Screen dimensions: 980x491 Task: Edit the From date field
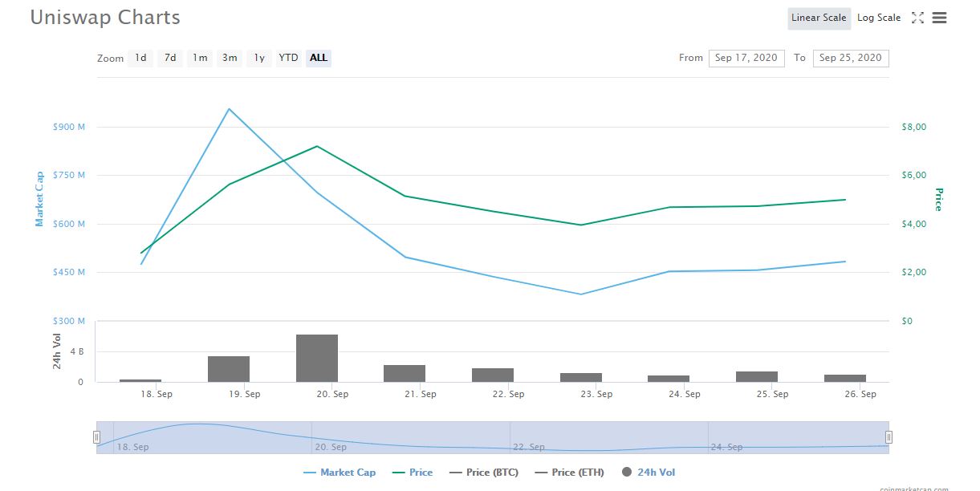pyautogui.click(x=746, y=58)
